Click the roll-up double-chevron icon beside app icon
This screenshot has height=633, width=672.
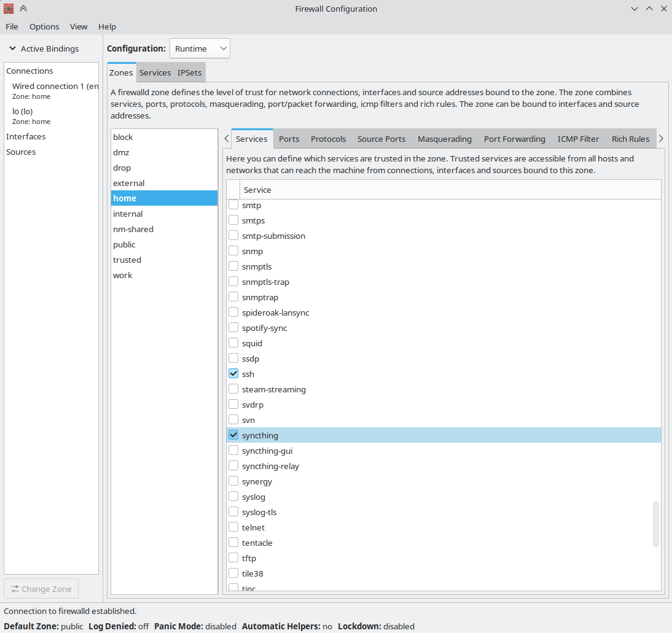[x=23, y=9]
